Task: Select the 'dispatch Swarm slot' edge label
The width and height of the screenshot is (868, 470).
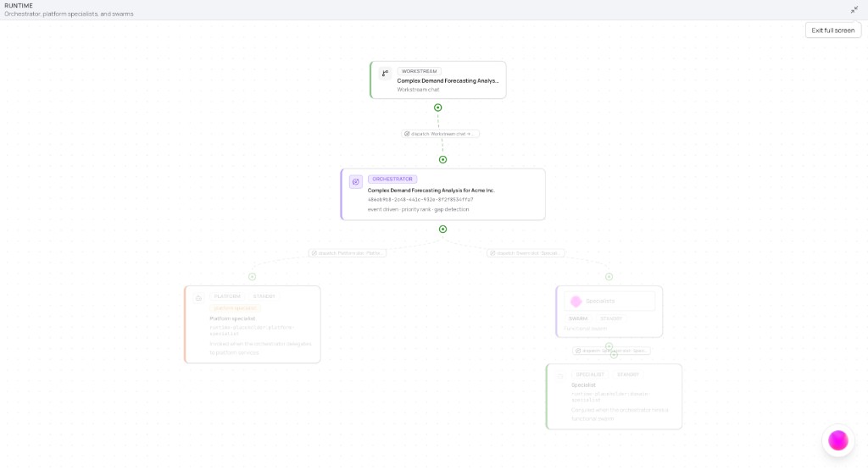Action: (x=526, y=253)
